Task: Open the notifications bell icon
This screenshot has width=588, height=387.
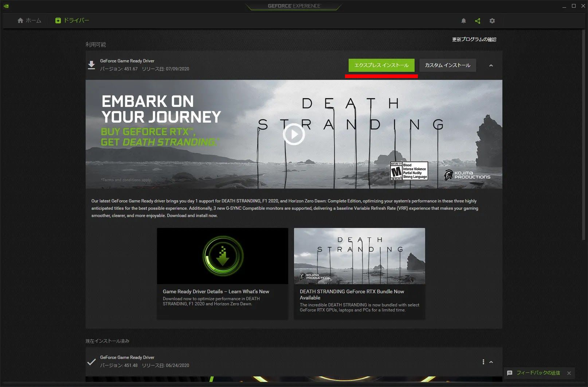Action: click(463, 21)
